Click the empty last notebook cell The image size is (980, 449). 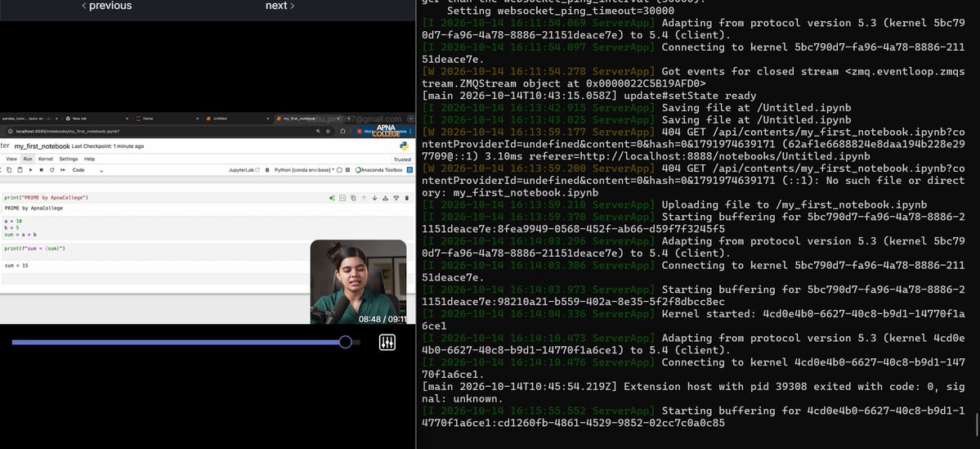point(156,279)
